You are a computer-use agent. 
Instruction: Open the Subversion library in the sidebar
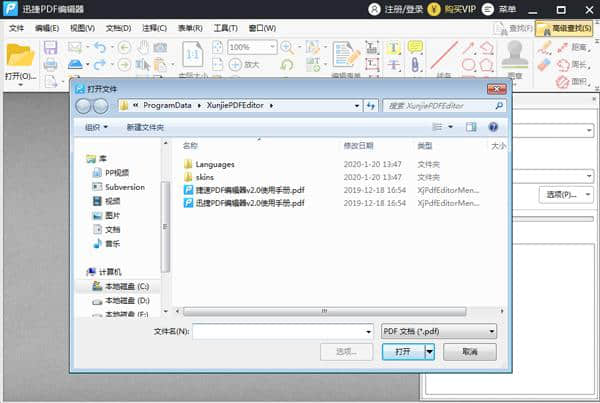click(x=124, y=186)
